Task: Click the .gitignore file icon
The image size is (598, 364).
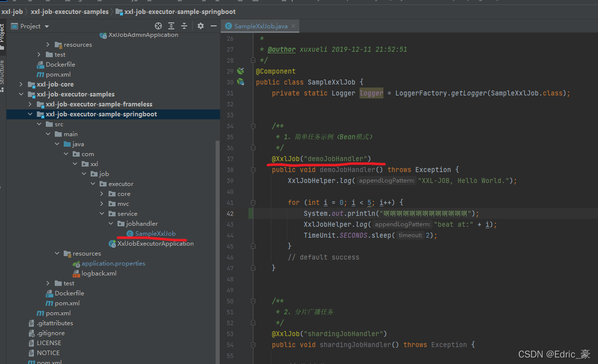Action: click(31, 333)
